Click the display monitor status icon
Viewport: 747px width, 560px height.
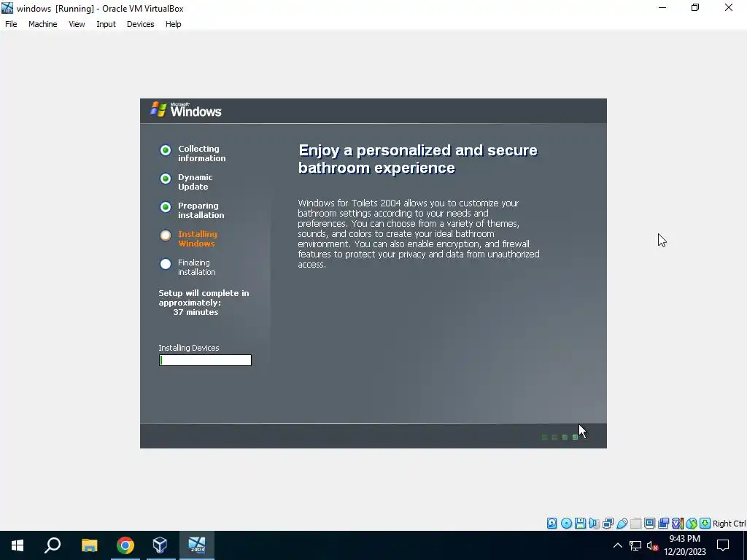[649, 524]
